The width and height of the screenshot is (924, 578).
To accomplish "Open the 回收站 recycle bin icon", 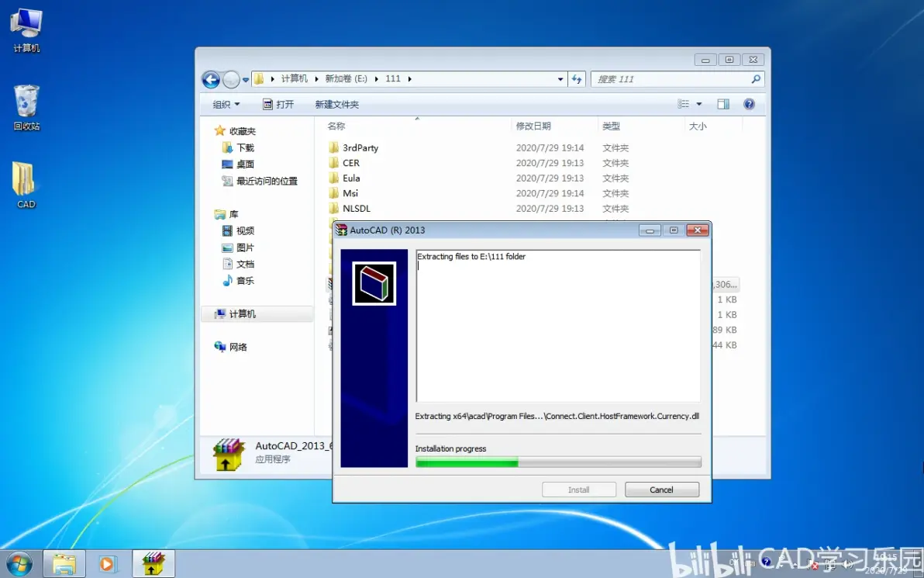I will 26,107.
